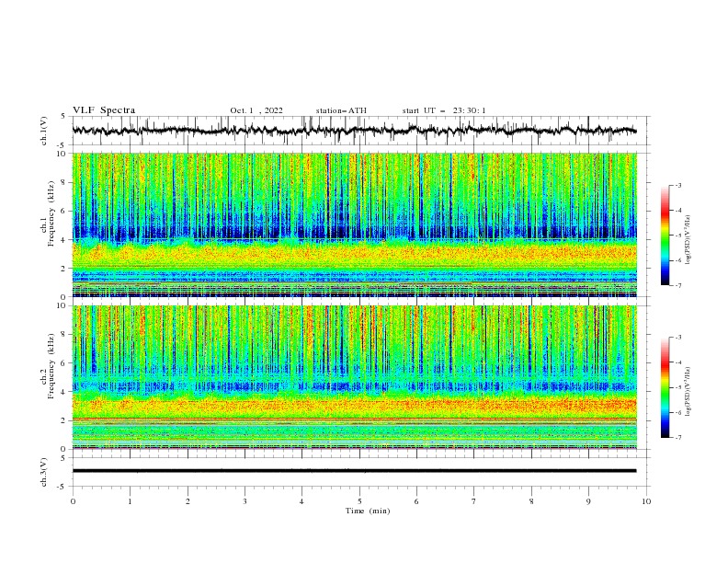Click the time axis tick label "4"
The height and width of the screenshot is (563, 728).
coord(301,501)
